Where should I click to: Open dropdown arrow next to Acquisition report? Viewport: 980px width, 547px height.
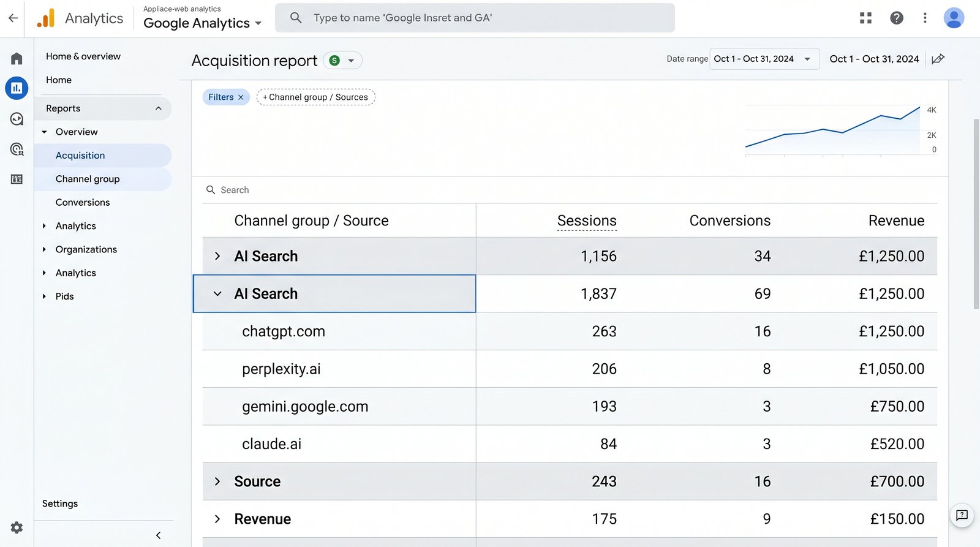(351, 61)
